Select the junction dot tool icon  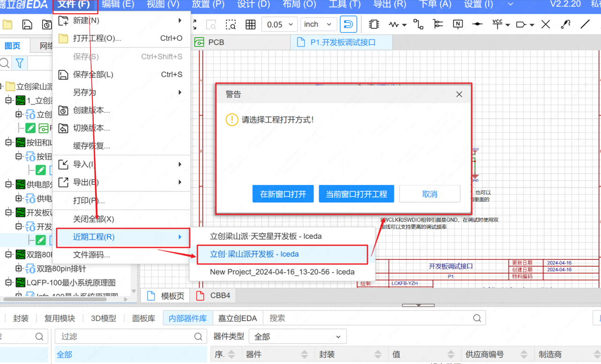pos(478,24)
